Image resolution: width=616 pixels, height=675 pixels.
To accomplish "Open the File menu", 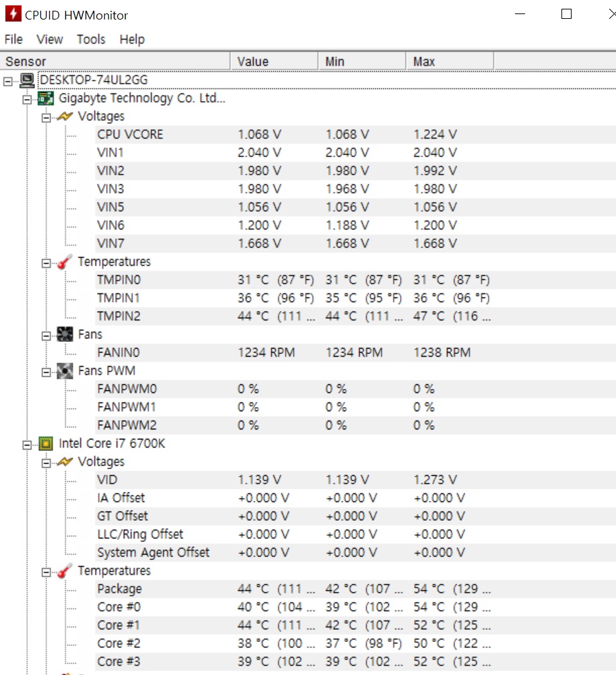I will (x=13, y=39).
